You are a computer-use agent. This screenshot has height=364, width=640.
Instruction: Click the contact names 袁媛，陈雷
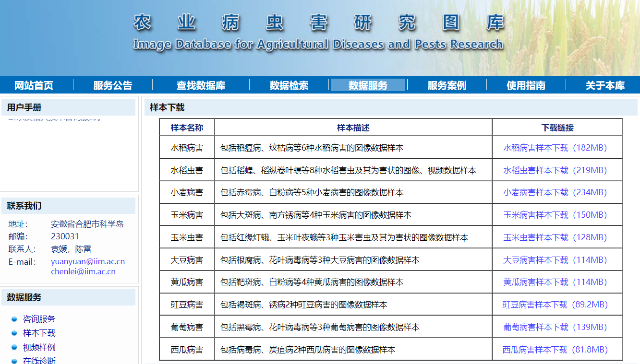click(71, 249)
